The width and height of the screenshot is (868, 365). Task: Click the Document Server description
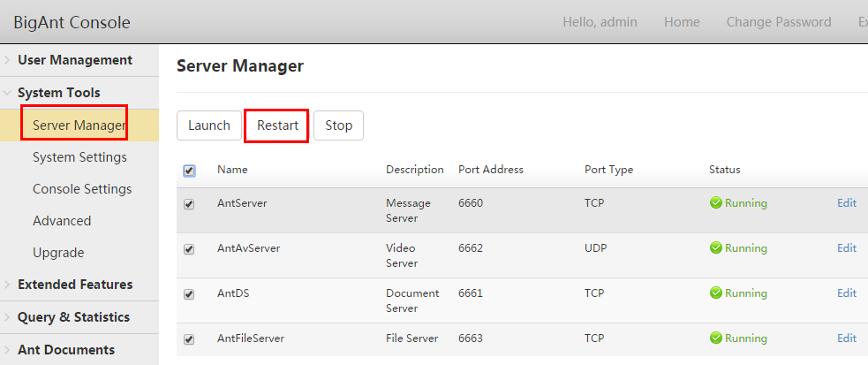pos(412,300)
